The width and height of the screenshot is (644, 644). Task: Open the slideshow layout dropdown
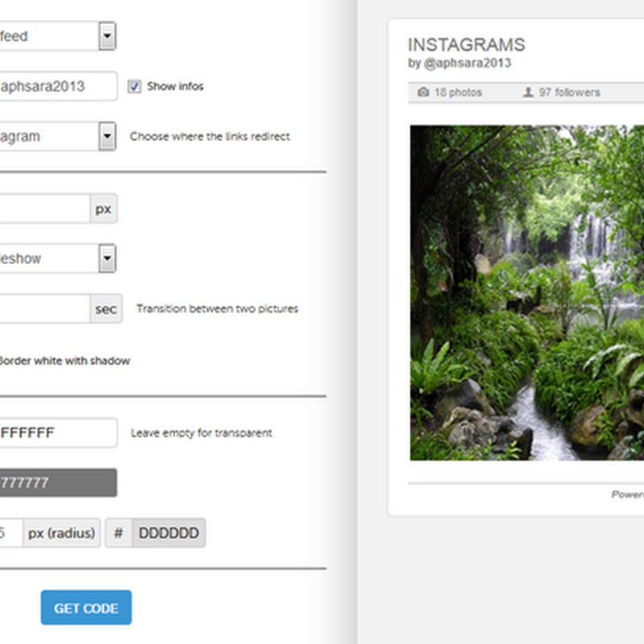58,258
